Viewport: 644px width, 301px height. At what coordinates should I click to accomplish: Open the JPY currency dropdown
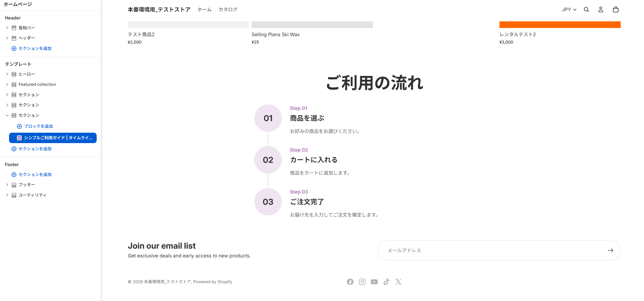click(x=569, y=9)
